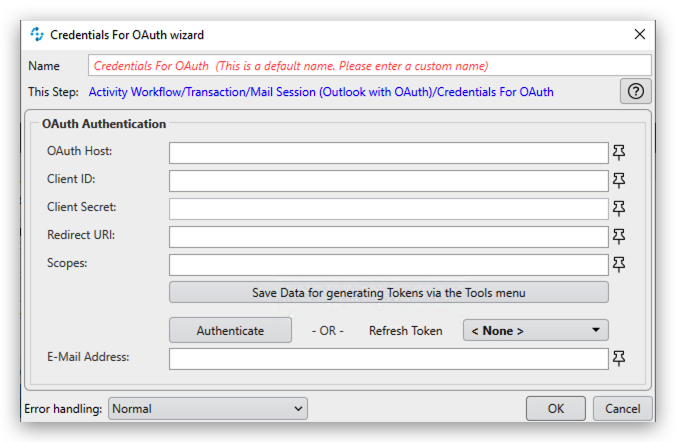The height and width of the screenshot is (442, 676).
Task: Click the window title 'Credentials For OAuth wizard'
Action: point(127,34)
